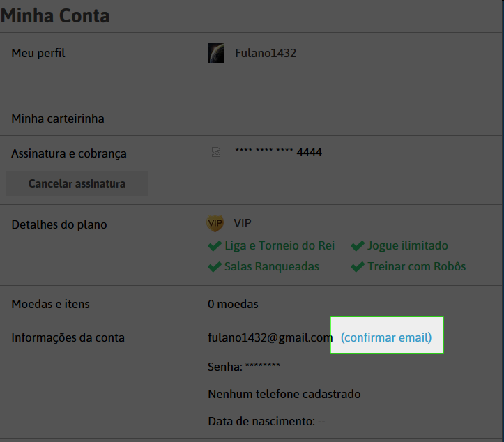Screen dimensions: 504x442
Task: Click the credit card icon
Action: (x=216, y=152)
